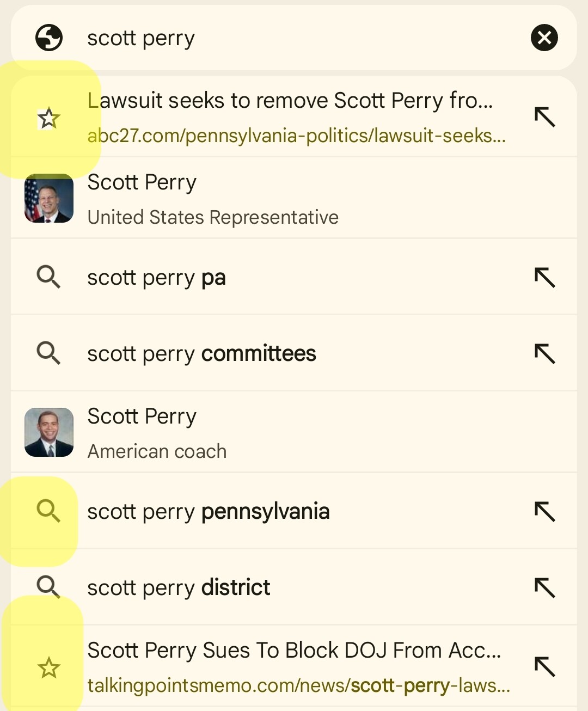Tap bookmark star next to abc27 lawsuit result
The image size is (588, 711).
point(48,118)
